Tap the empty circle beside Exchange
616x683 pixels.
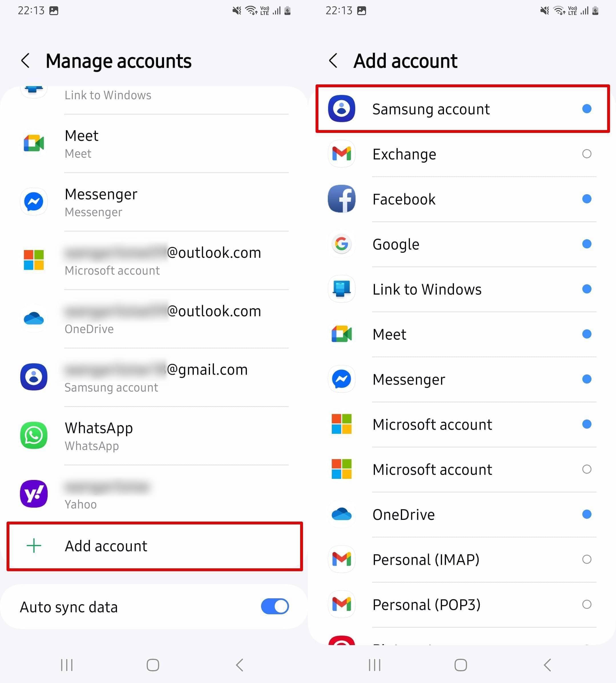click(587, 154)
